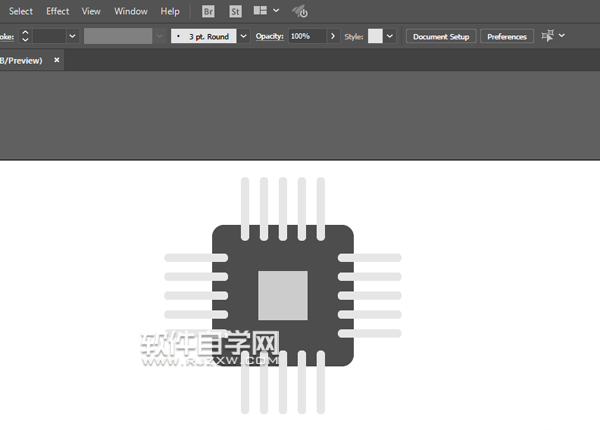600x430 pixels.
Task: Expand the 3 pt. Round brush dropdown
Action: click(x=243, y=36)
